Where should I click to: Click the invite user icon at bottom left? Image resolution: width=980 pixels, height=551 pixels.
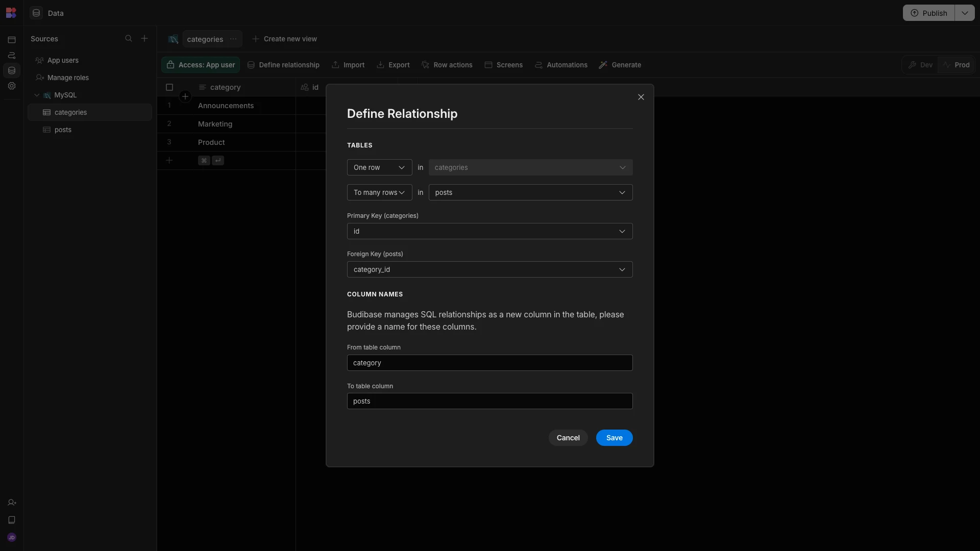pos(12,503)
